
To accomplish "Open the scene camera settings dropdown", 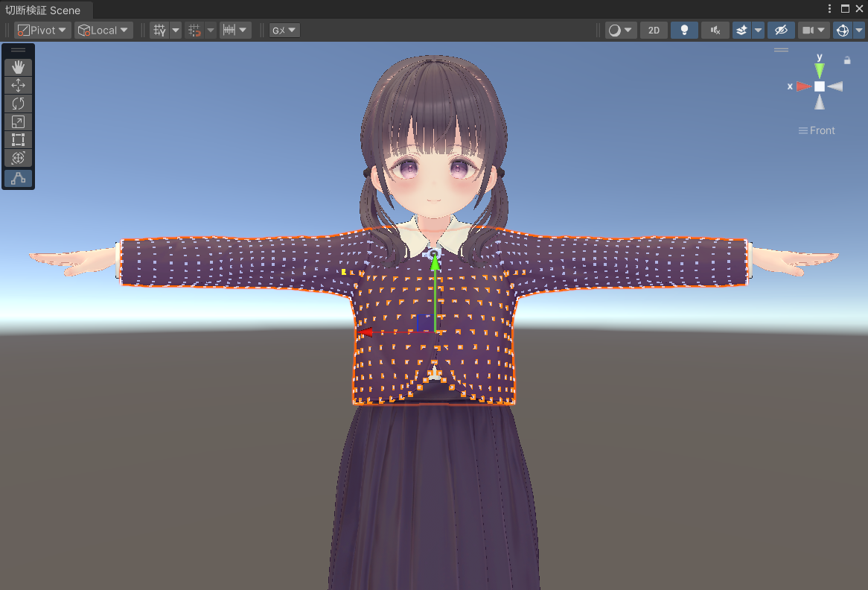I will coord(814,30).
